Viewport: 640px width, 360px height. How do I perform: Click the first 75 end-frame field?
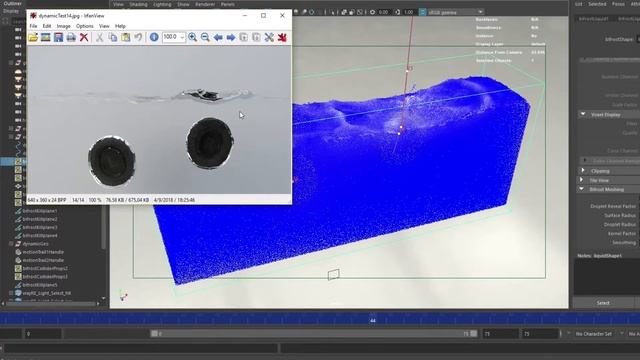click(500, 334)
